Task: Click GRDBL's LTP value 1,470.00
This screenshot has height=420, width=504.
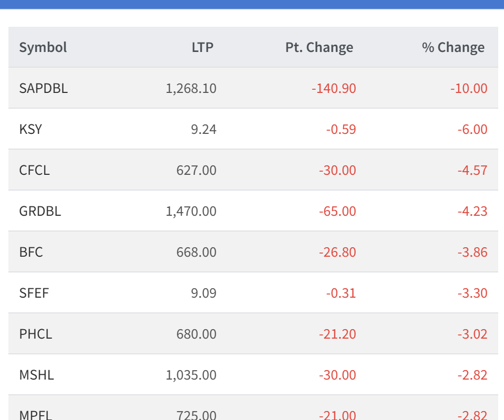Action: pyautogui.click(x=191, y=211)
